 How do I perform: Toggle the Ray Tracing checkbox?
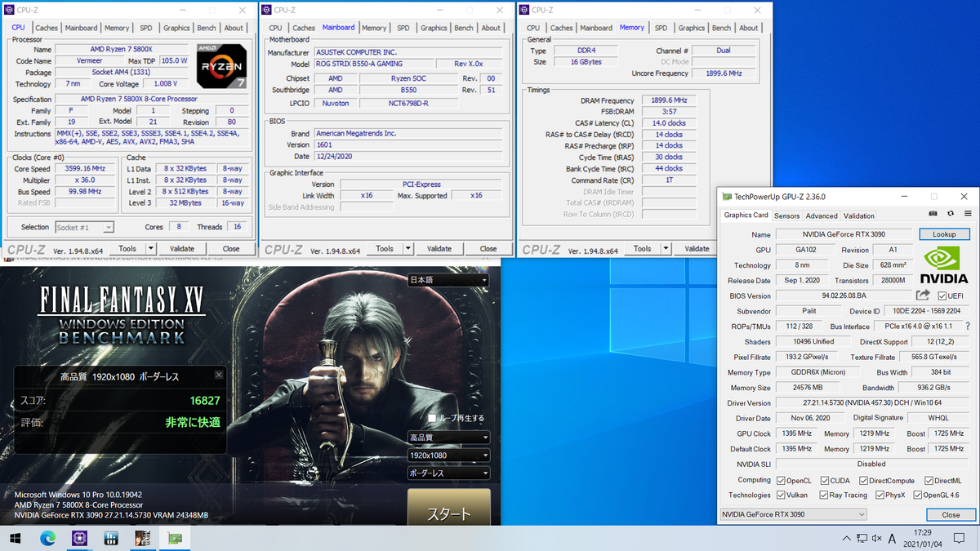(825, 495)
